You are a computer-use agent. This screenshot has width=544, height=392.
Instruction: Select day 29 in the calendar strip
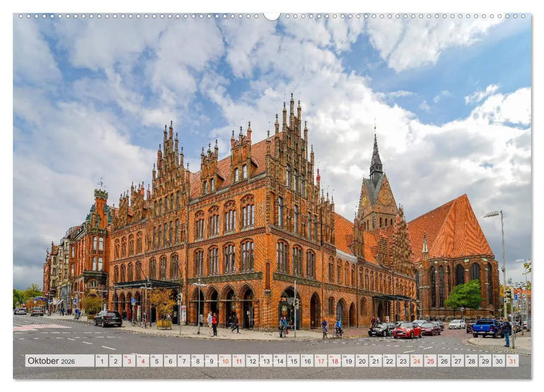tap(485, 361)
